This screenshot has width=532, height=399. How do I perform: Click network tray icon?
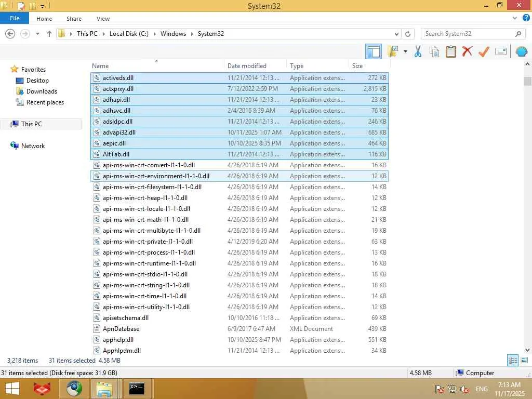(x=451, y=389)
